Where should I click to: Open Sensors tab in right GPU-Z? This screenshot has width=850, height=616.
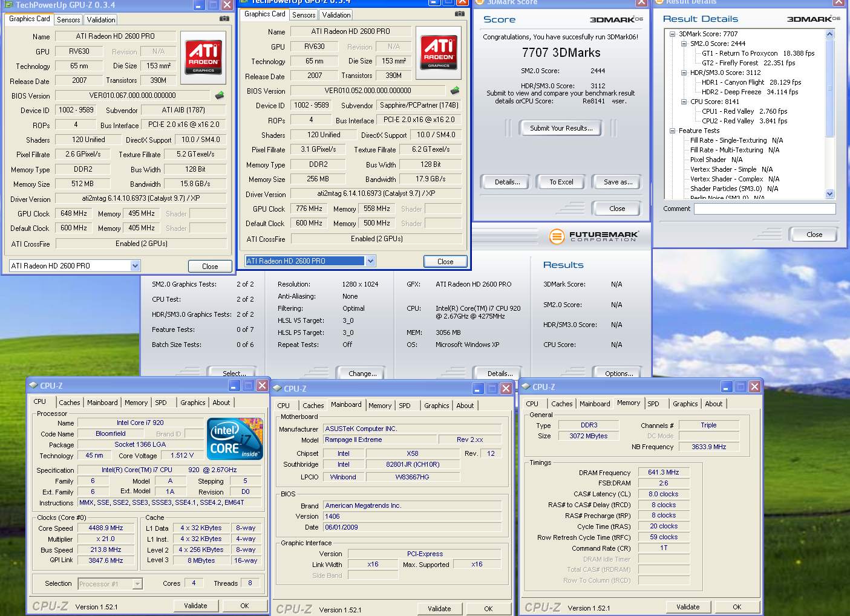pyautogui.click(x=304, y=15)
